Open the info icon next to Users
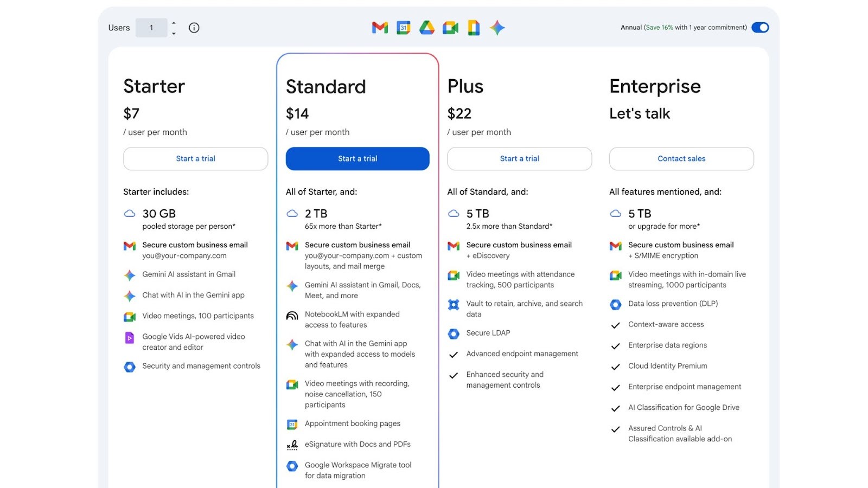868x488 pixels. tap(194, 28)
